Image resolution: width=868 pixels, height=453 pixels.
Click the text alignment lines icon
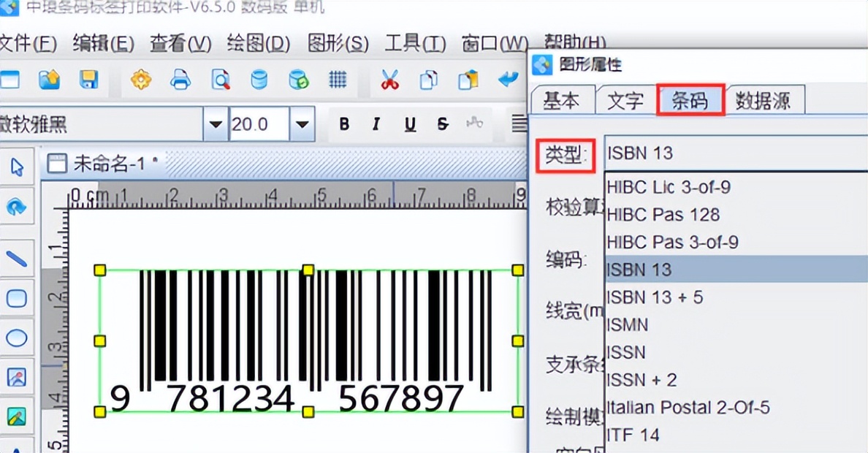click(x=519, y=124)
